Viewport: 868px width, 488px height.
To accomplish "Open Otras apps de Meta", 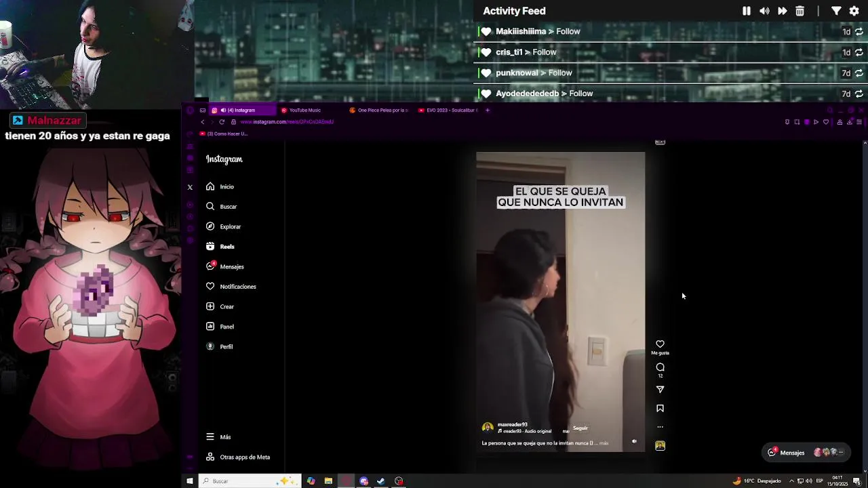I will click(x=237, y=457).
